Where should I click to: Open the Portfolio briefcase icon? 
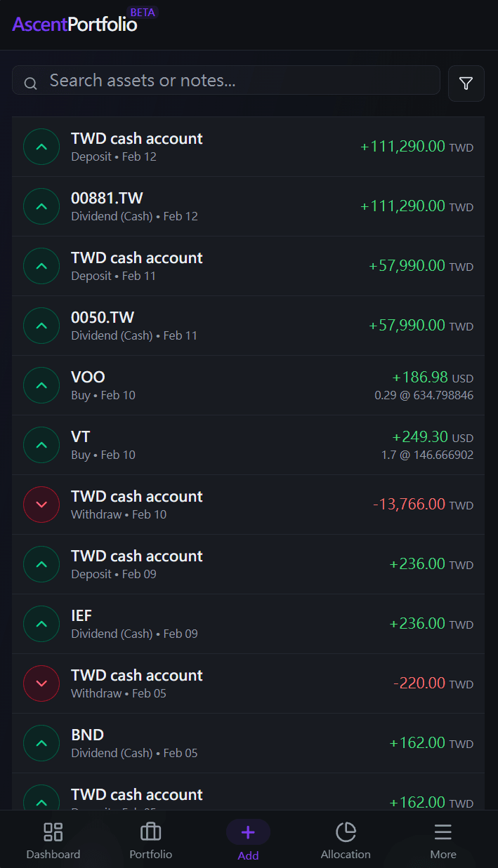tap(150, 832)
